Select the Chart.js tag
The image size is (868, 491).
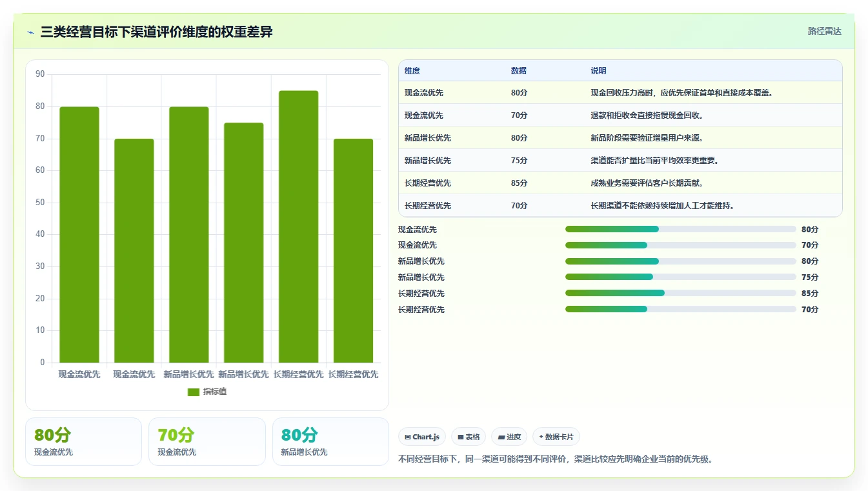pyautogui.click(x=422, y=437)
